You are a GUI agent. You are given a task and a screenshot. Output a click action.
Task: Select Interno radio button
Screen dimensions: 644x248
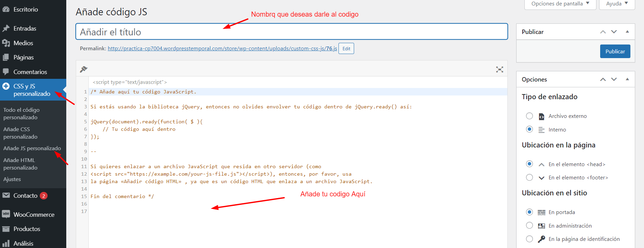click(x=529, y=129)
